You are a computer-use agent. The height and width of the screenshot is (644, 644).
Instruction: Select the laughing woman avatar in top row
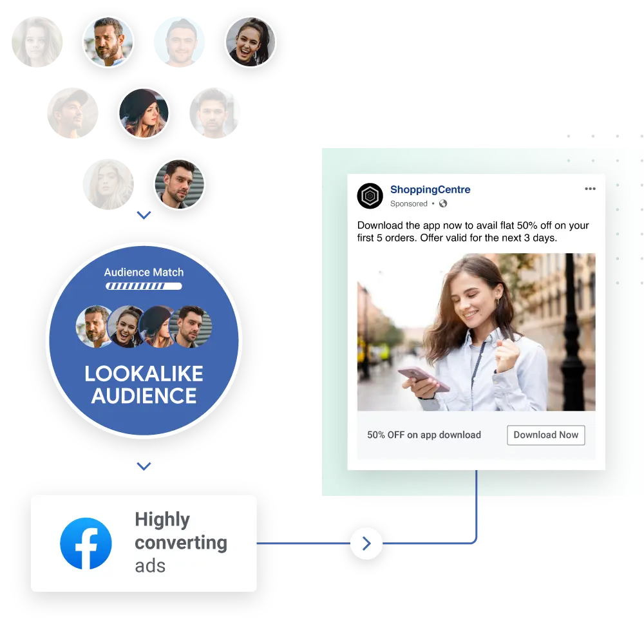pos(251,42)
